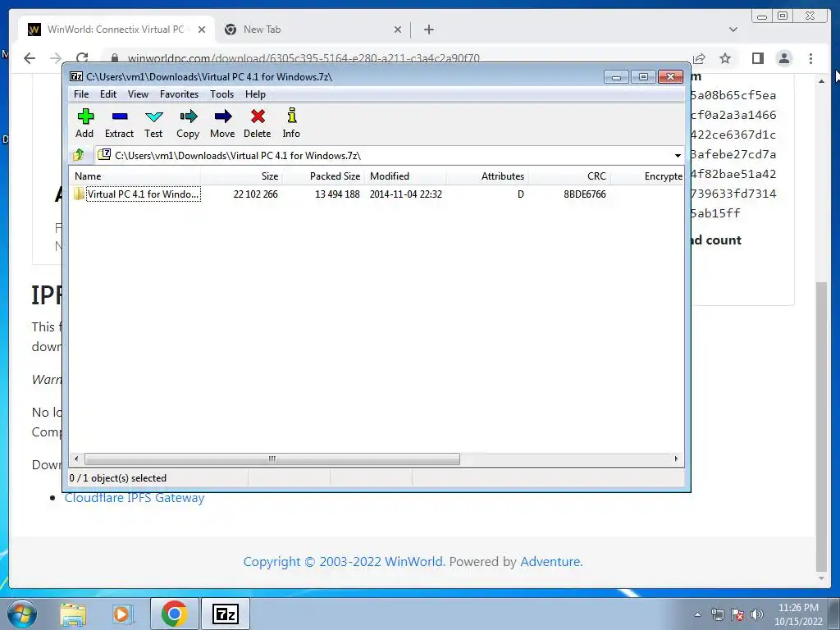Click the 22 102 266 size value

tap(256, 194)
